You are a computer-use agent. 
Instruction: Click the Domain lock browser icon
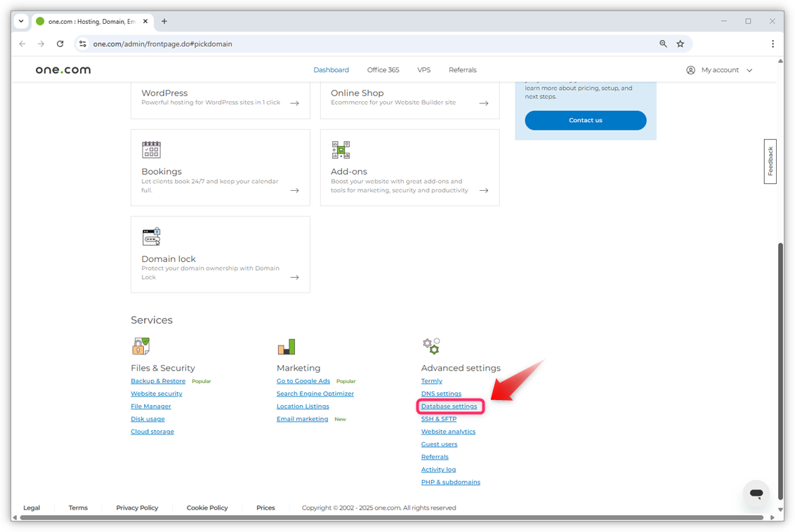tap(151, 237)
